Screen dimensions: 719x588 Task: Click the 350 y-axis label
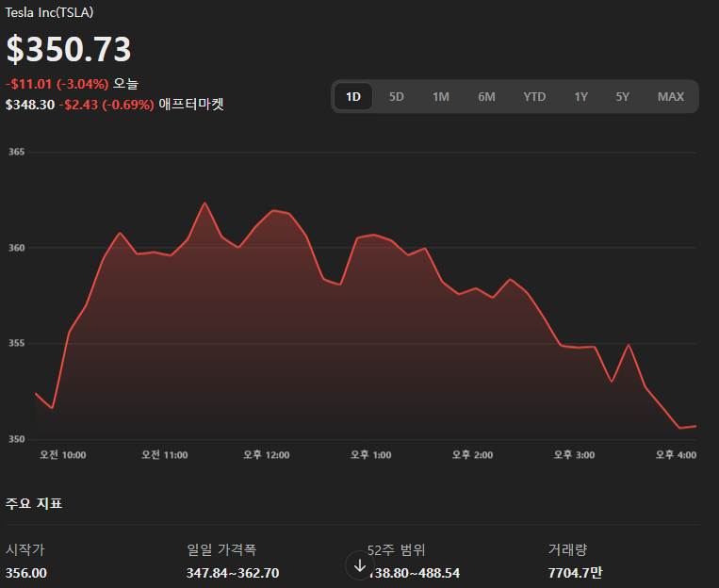17,439
